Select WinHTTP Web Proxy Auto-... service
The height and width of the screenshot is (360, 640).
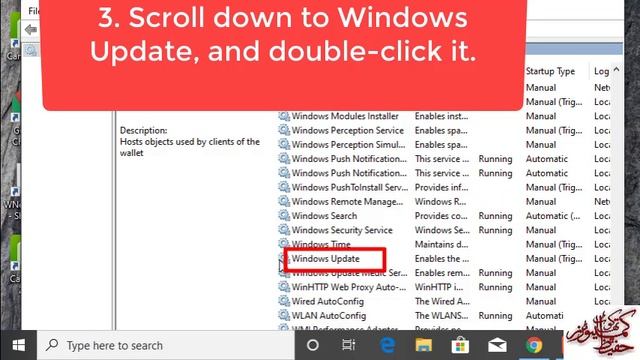tap(349, 287)
